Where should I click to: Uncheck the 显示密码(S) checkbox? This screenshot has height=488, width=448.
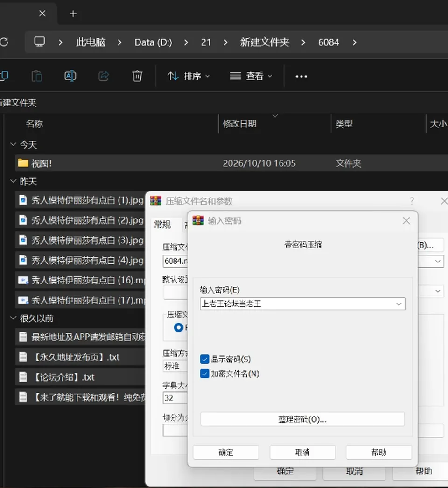click(204, 359)
